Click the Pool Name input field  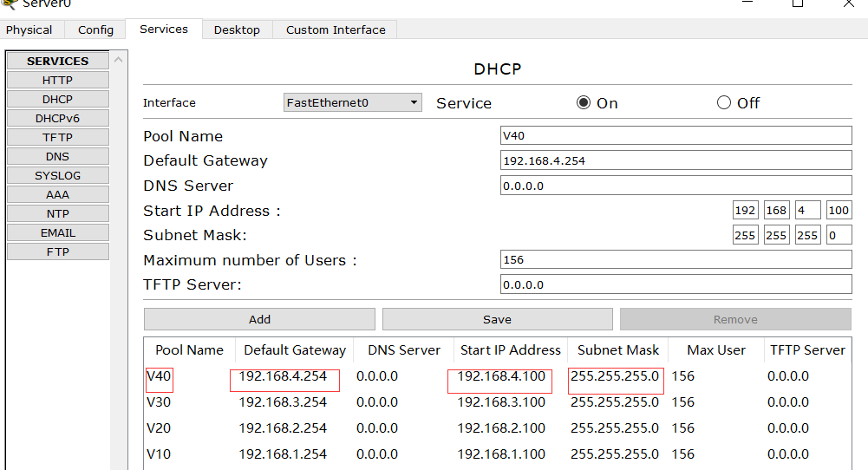pyautogui.click(x=675, y=135)
